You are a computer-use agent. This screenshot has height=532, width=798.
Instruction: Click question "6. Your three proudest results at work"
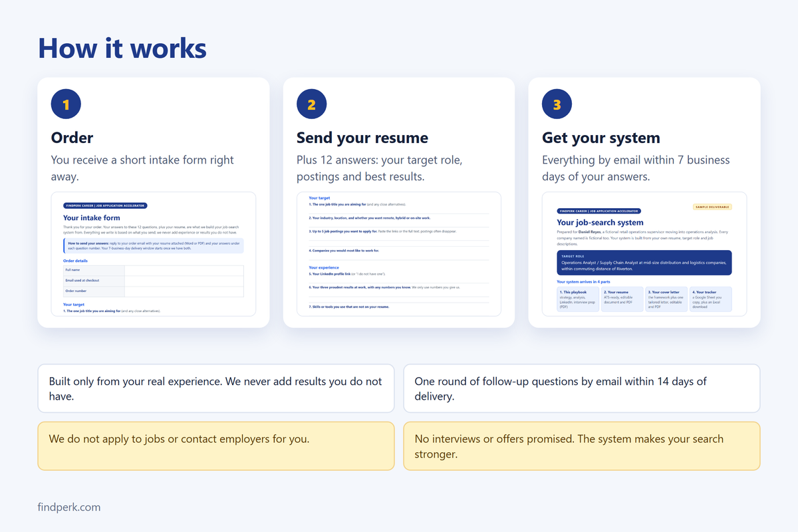384,287
